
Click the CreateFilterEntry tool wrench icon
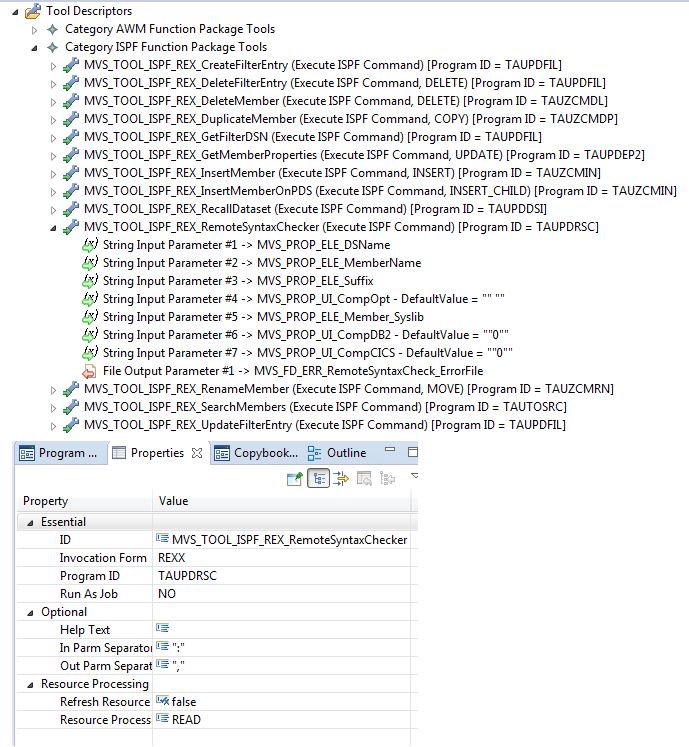[x=71, y=65]
